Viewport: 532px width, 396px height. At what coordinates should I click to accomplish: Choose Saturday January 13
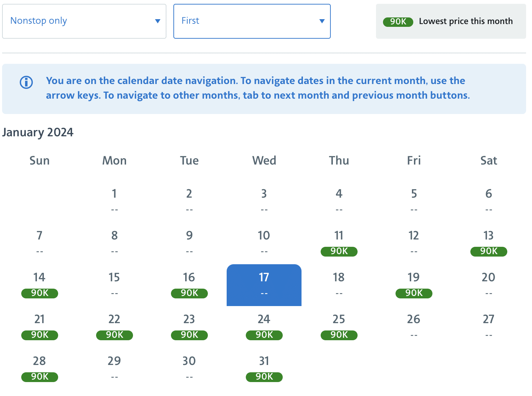click(488, 243)
